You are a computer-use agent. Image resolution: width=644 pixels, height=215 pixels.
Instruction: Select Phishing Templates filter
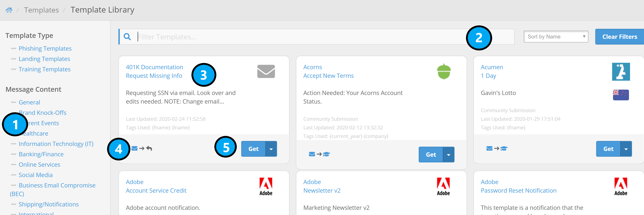click(x=45, y=48)
